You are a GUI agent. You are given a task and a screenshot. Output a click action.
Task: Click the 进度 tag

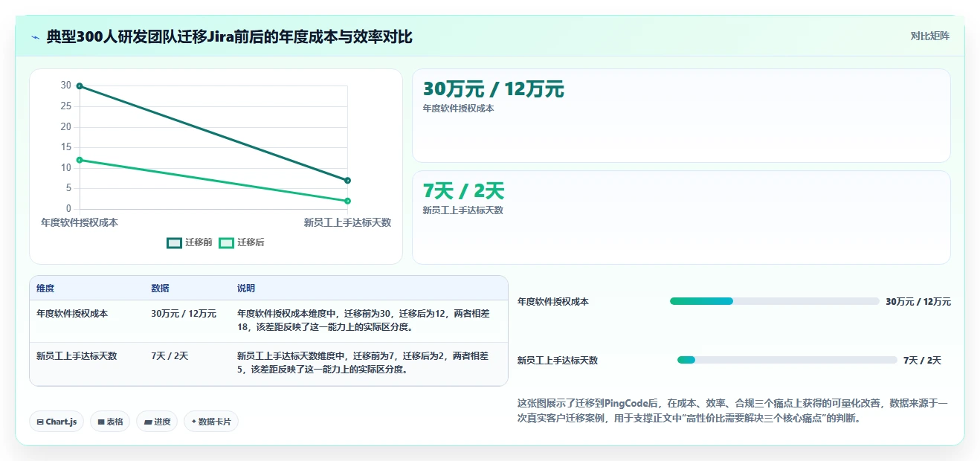coord(157,422)
